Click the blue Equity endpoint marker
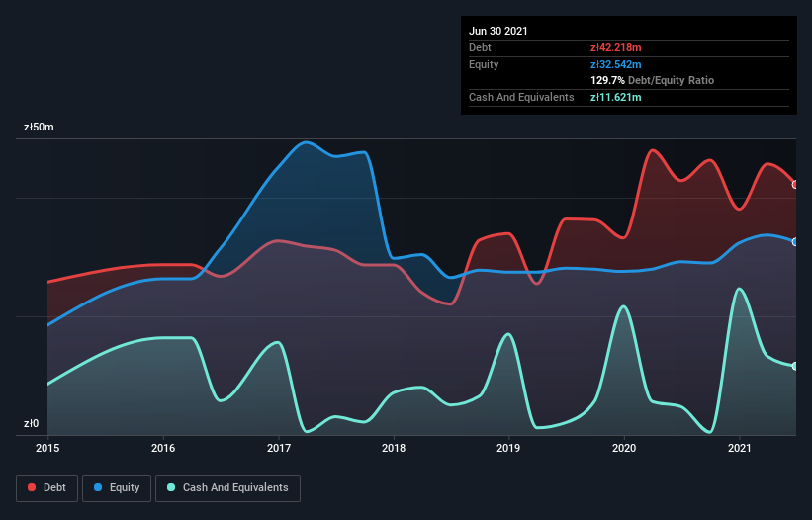Viewport: 812px width, 520px height. (x=795, y=241)
